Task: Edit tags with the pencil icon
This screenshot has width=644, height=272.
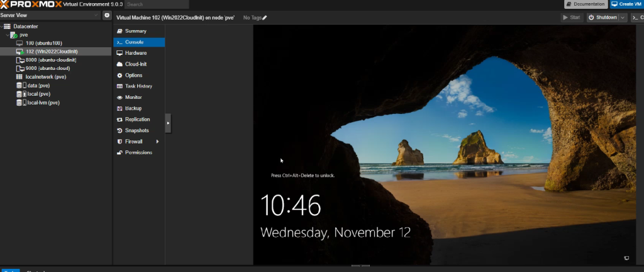Action: coord(265,18)
